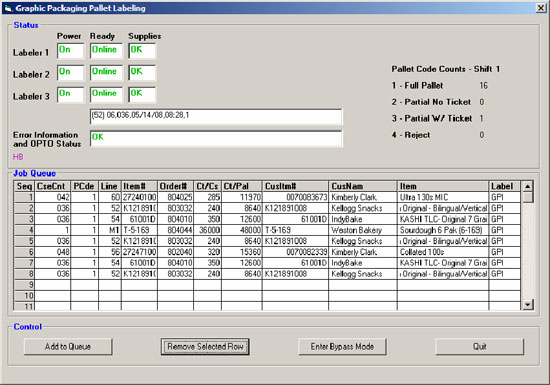Click Labeler 3 Supplies OK field
The width and height of the screenshot is (550, 385).
pyautogui.click(x=142, y=94)
